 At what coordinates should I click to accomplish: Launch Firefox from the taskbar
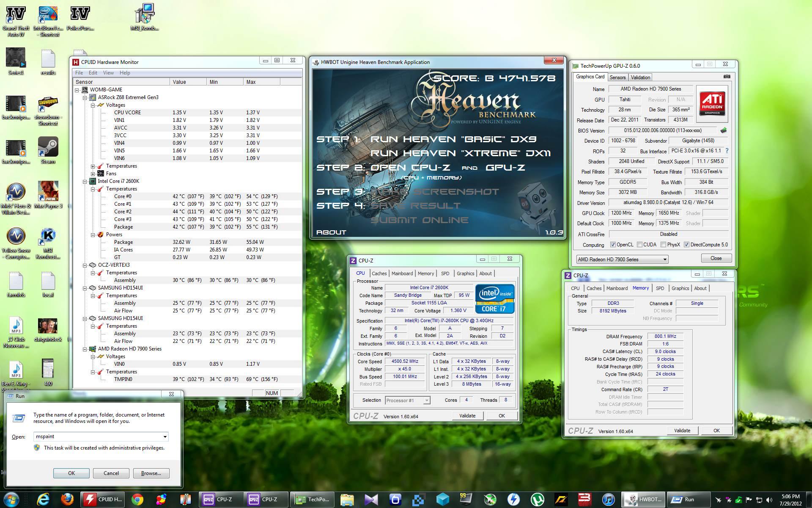click(x=67, y=500)
